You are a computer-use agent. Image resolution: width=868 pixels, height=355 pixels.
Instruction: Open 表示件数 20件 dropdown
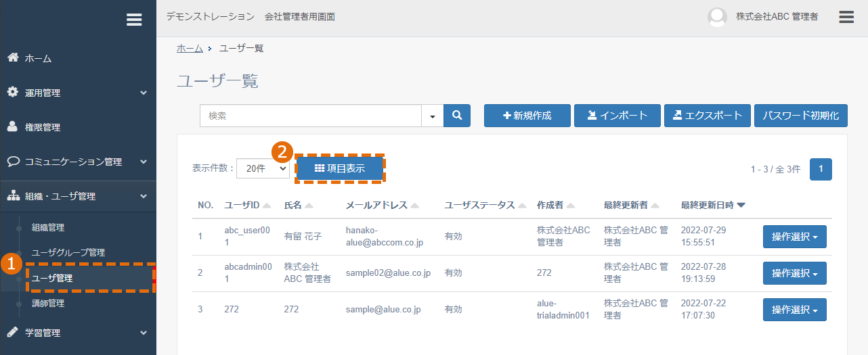[x=263, y=169]
